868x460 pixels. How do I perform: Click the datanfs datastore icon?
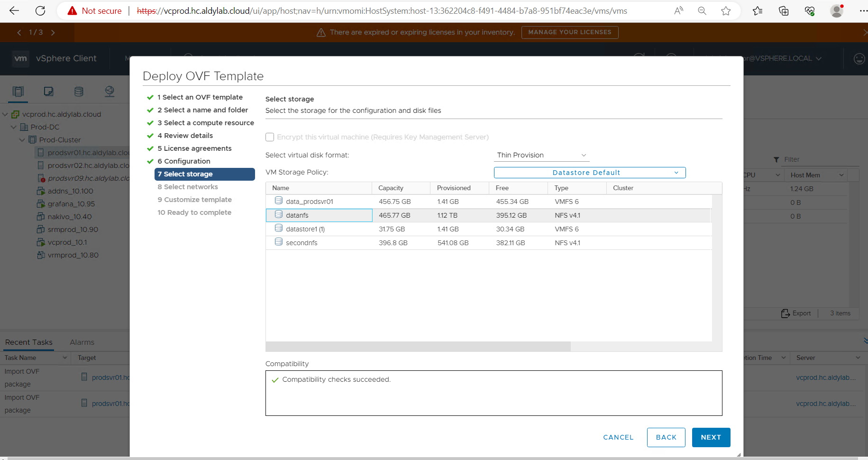[279, 215]
